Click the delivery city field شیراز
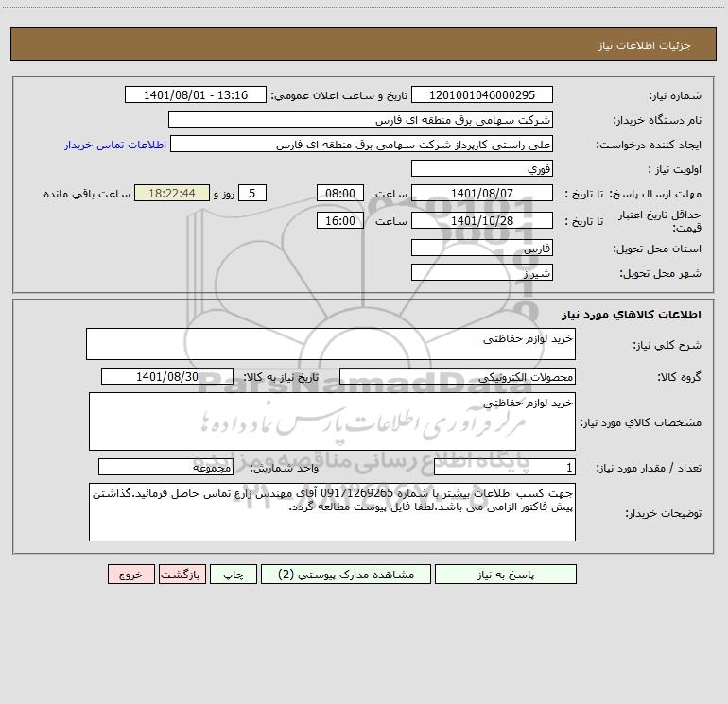The height and width of the screenshot is (704, 728). click(482, 272)
